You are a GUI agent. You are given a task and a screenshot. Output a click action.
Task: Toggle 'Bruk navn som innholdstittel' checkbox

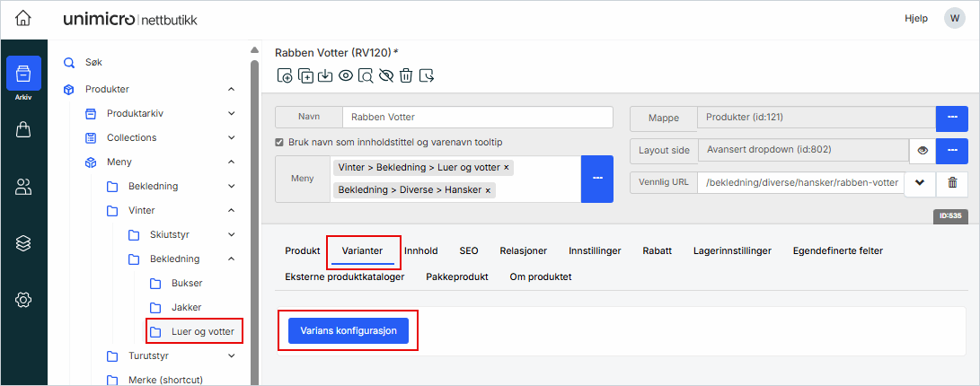279,143
